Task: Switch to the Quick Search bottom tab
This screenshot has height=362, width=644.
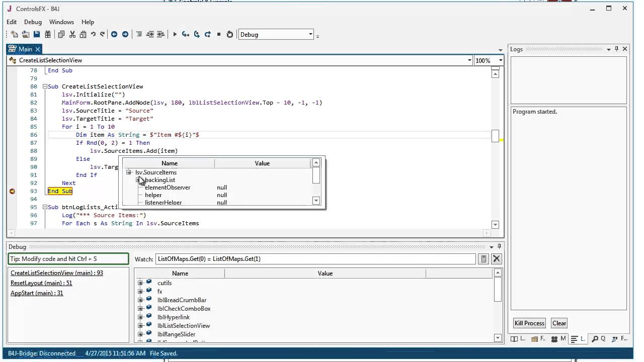Action: coord(599,339)
